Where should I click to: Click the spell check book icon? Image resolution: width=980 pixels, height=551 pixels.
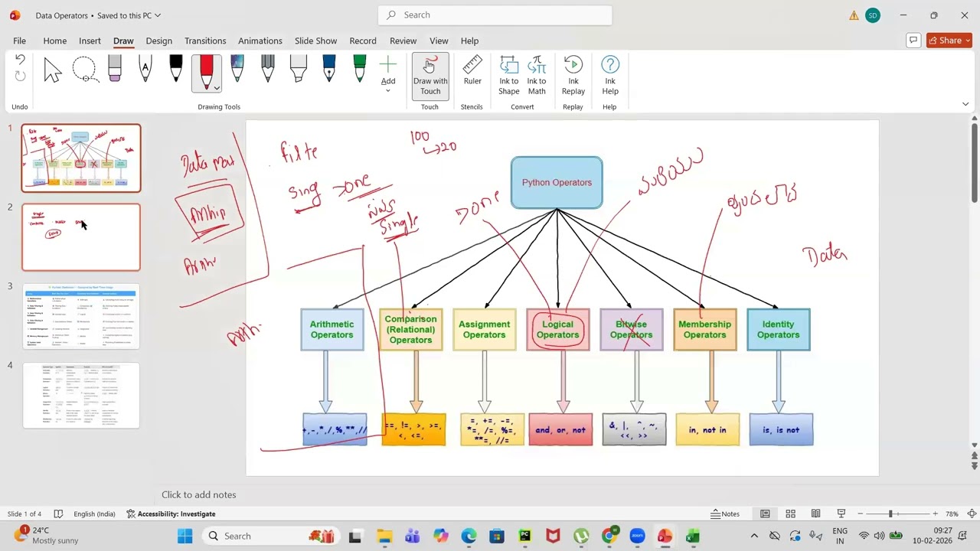click(58, 514)
